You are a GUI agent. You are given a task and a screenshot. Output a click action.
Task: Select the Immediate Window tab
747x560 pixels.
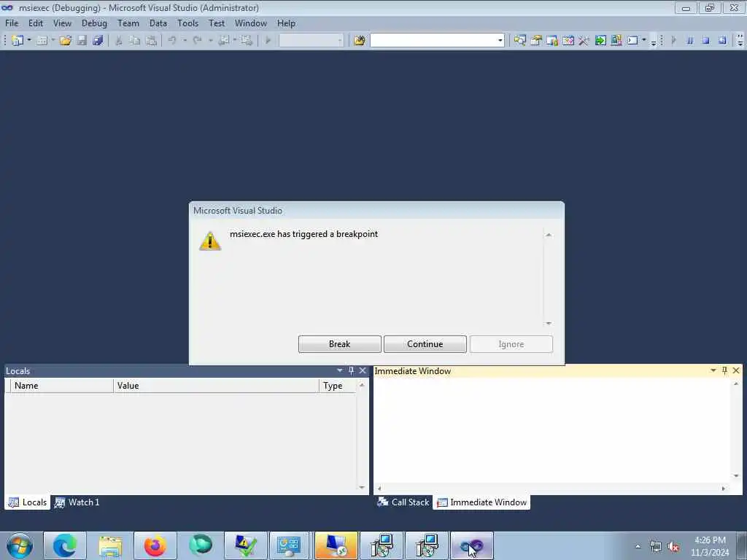click(481, 502)
